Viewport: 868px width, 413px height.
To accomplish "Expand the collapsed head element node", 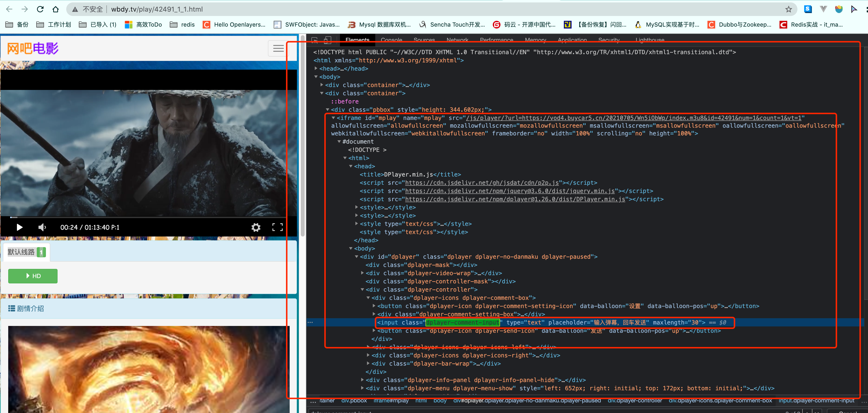I will [316, 68].
